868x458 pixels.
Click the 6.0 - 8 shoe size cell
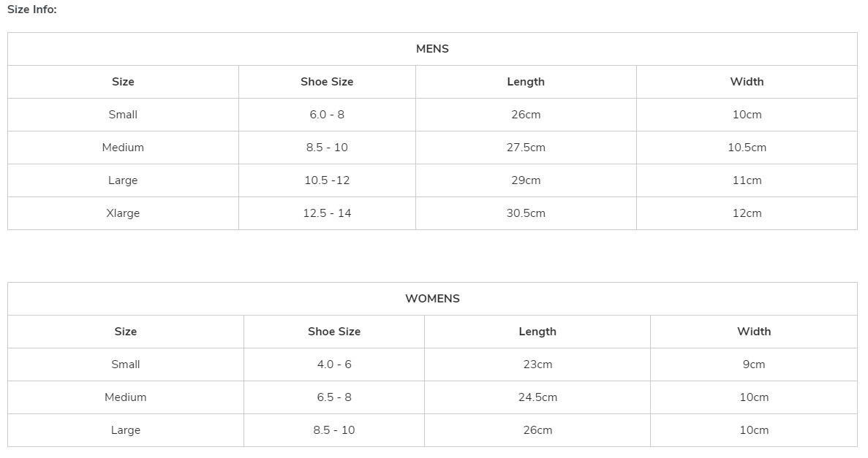pos(327,115)
